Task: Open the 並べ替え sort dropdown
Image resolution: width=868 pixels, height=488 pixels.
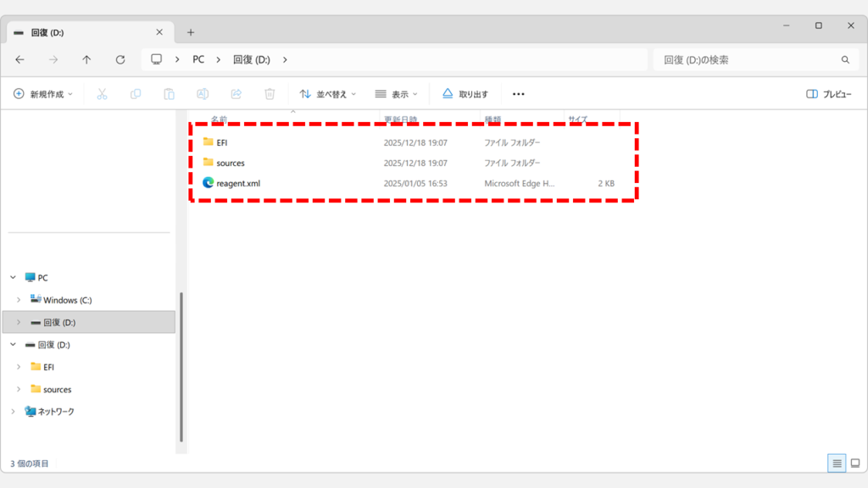Action: click(328, 94)
